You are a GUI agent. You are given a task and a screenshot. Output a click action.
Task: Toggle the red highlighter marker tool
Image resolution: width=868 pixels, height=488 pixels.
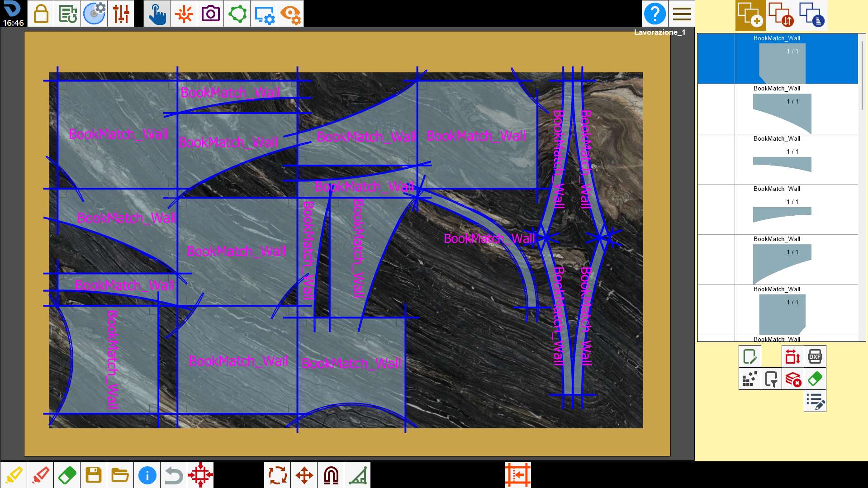40,475
